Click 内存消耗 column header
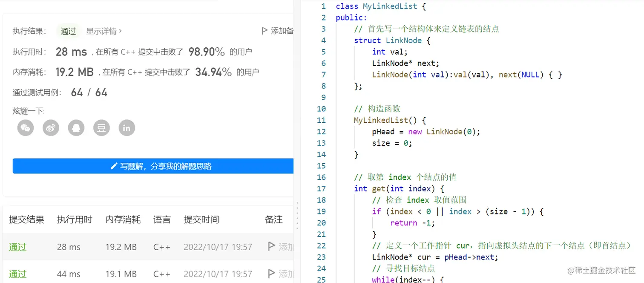Screen dimensions: 644x283 [123, 219]
